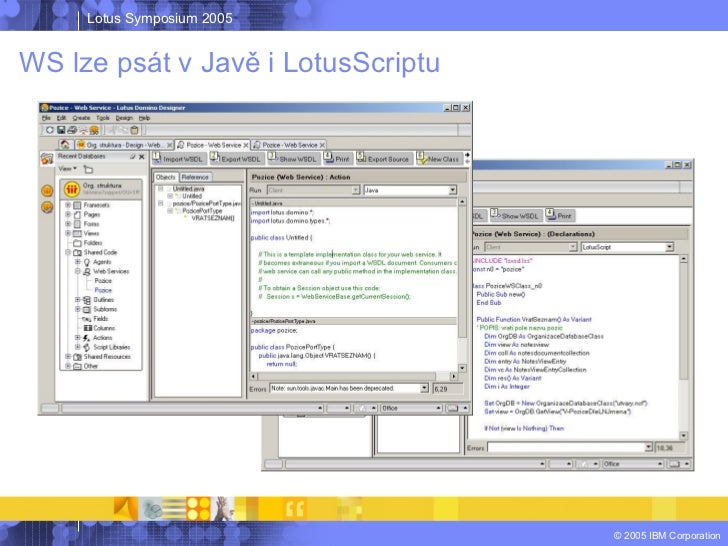Click the Views icon in design tree
This screenshot has height=546, width=728.
click(78, 234)
